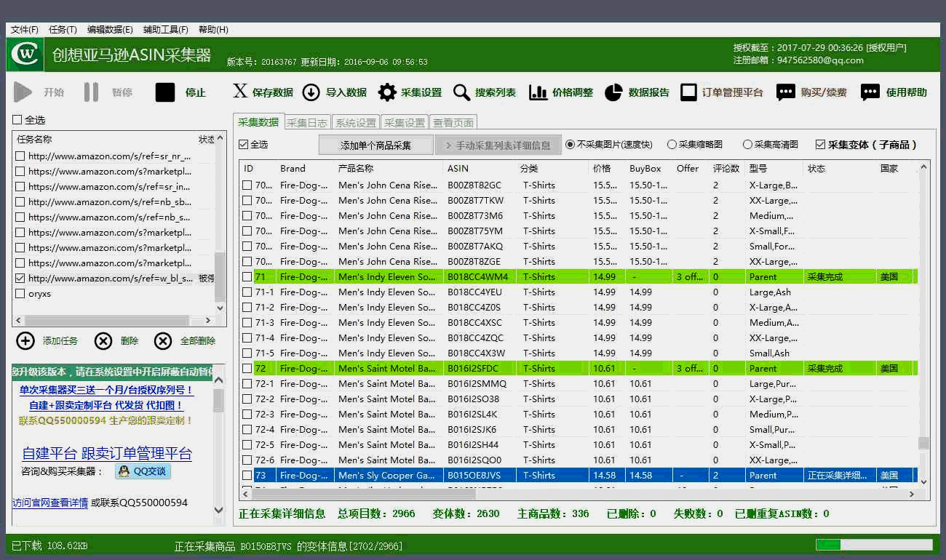This screenshot has height=560, width=946.
Task: Click the pie chart icon for 数据报告
Action: [x=613, y=92]
